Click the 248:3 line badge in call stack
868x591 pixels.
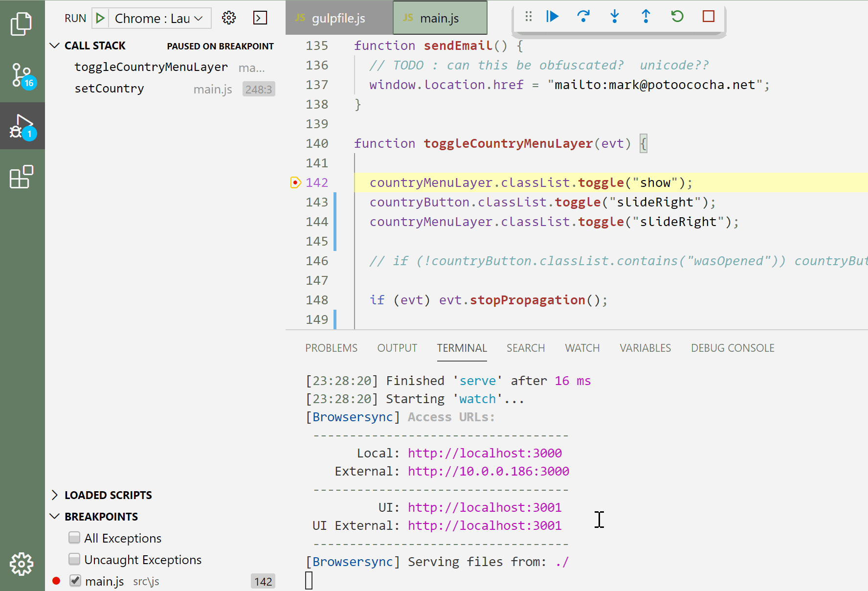[259, 89]
